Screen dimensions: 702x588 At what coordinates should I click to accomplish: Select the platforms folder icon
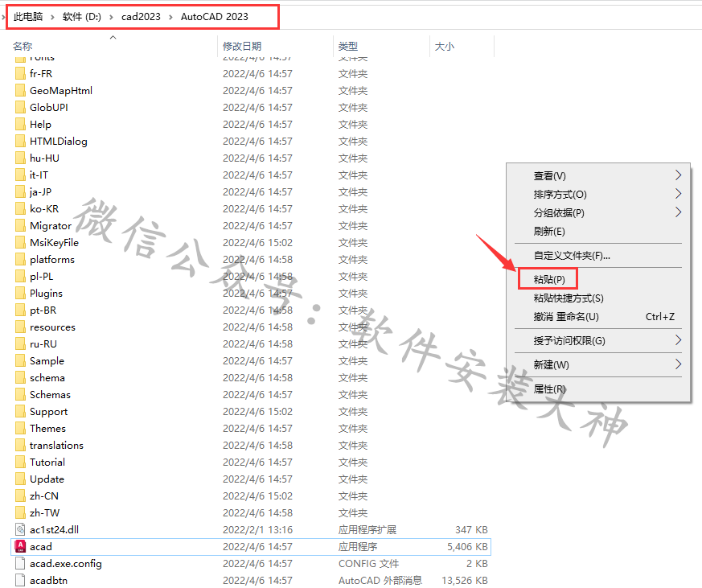coord(20,259)
